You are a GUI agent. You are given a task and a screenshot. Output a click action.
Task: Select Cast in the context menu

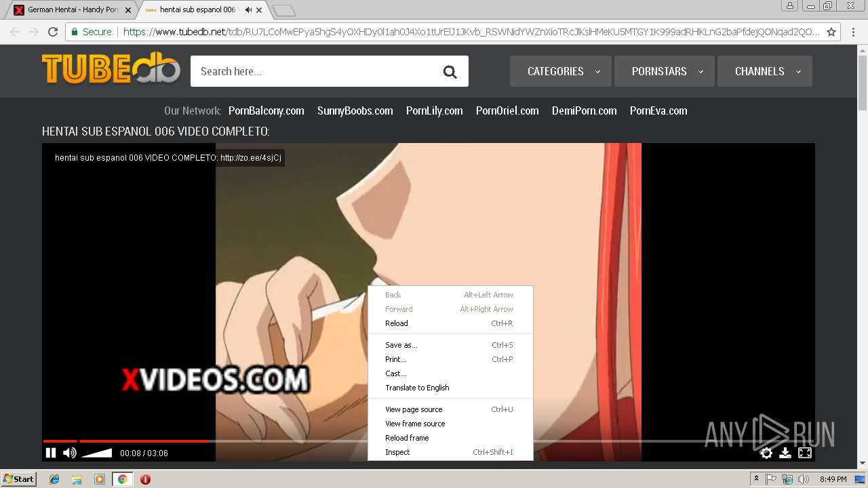pyautogui.click(x=450, y=373)
